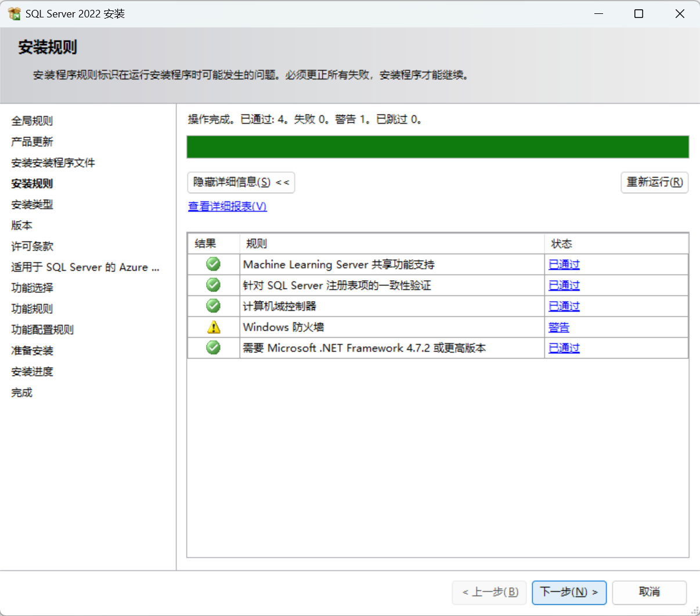
Task: Click the 操作完成 summary status line
Action: pos(305,119)
